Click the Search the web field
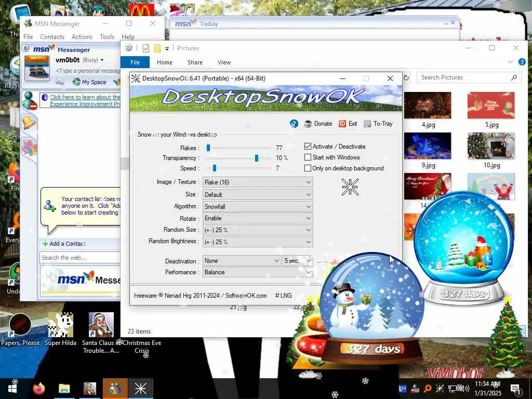532x399 pixels. pos(80,258)
